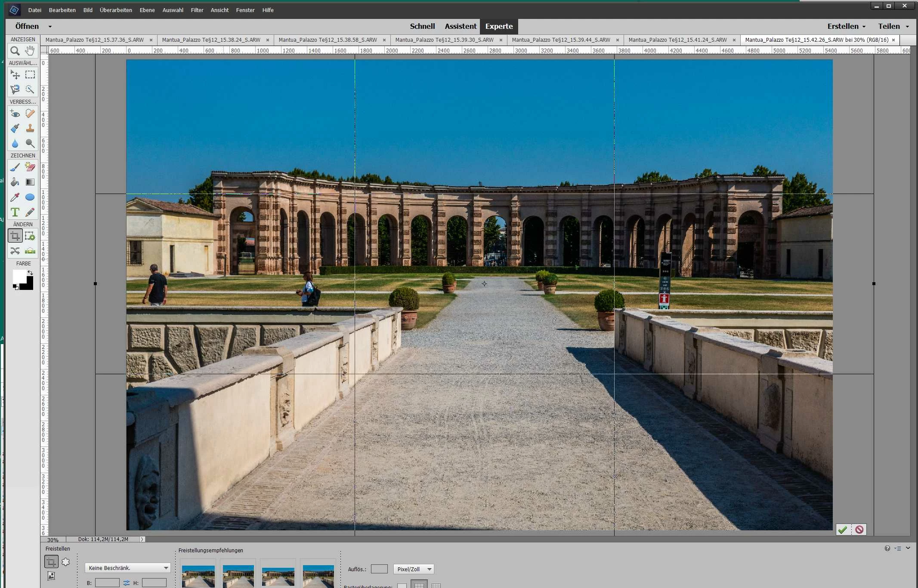
Task: Swap the width and height values
Action: coord(126,583)
